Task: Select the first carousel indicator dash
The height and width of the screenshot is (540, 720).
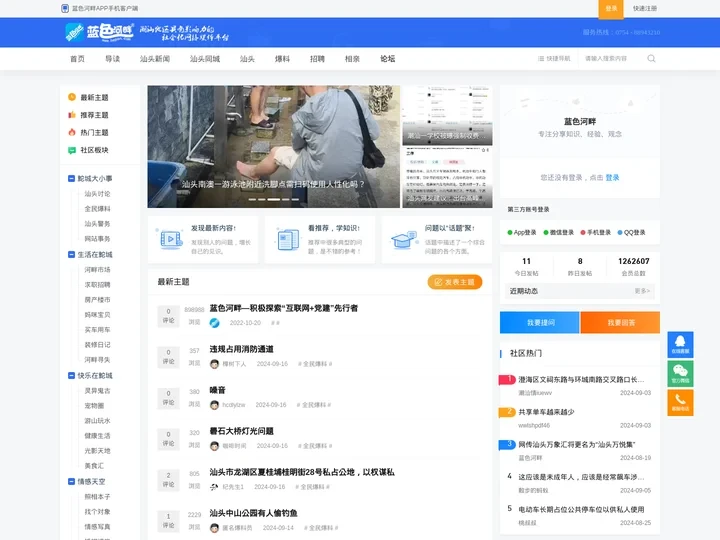Action: click(252, 200)
